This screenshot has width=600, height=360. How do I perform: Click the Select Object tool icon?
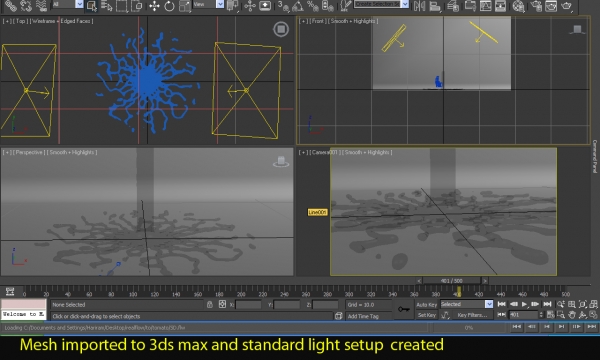pyautogui.click(x=91, y=5)
